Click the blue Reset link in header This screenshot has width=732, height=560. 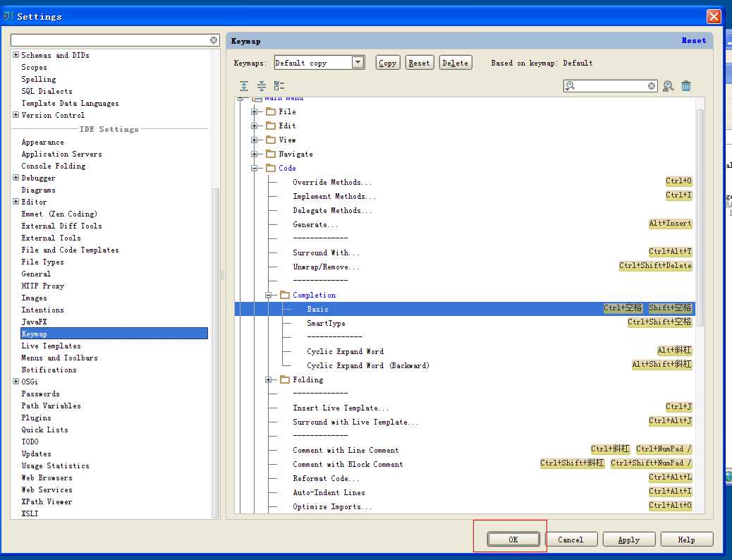pyautogui.click(x=694, y=41)
